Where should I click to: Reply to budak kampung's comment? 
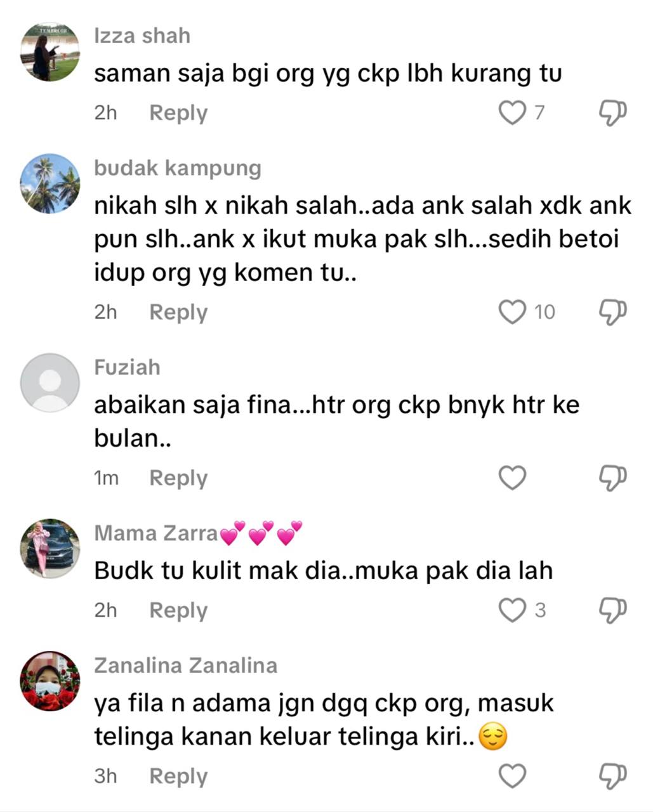pos(178,313)
